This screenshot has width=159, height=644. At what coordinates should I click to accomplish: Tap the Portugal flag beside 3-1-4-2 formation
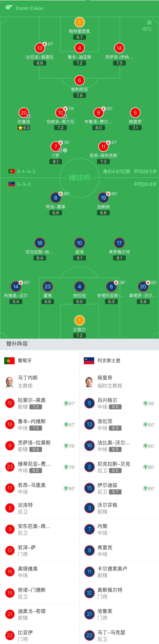pos(11,171)
